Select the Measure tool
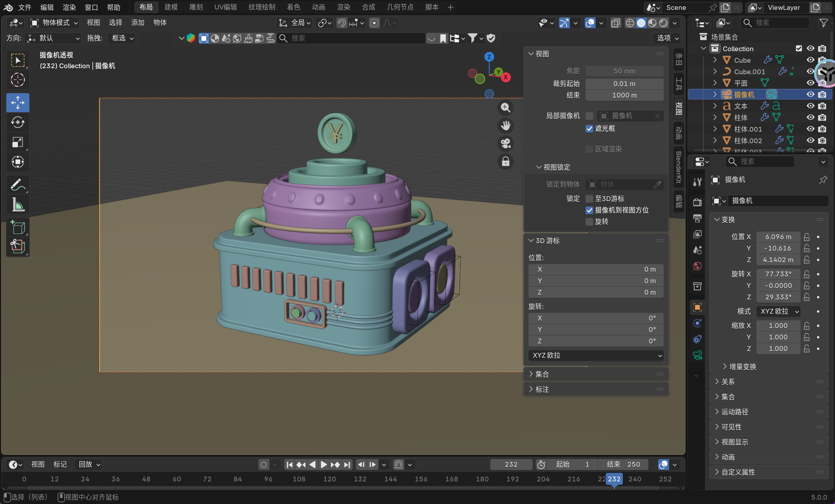This screenshot has height=504, width=835. click(x=17, y=205)
